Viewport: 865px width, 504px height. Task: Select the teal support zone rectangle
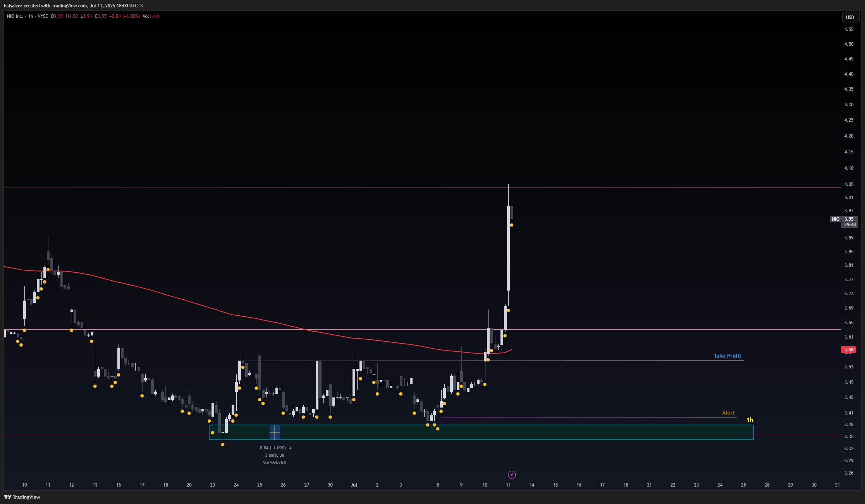tap(481, 432)
